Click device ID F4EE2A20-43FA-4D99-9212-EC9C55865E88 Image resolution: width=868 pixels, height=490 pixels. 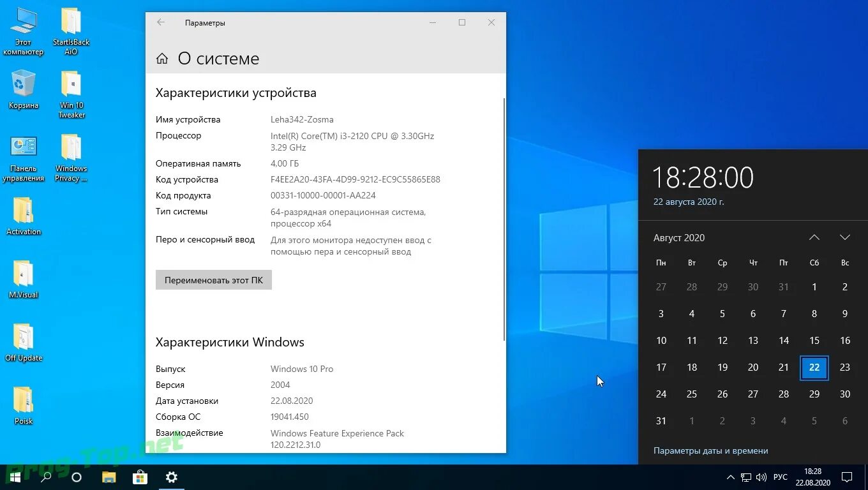pos(355,179)
